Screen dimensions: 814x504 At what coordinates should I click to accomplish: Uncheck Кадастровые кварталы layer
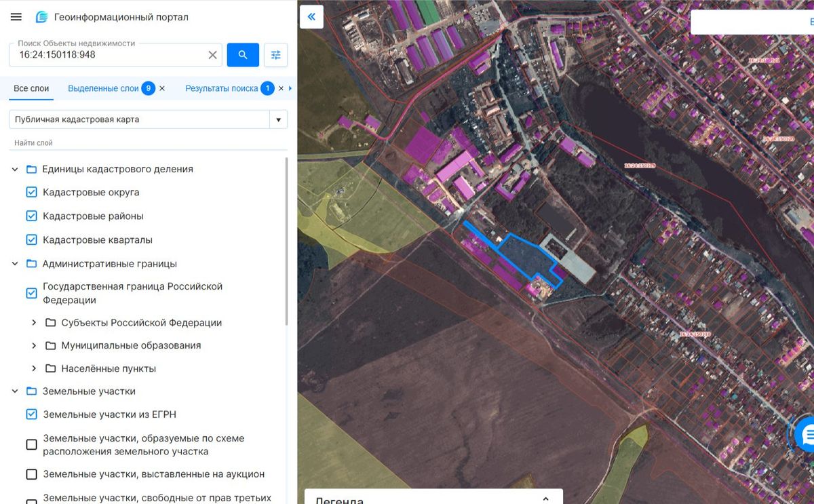(x=31, y=239)
